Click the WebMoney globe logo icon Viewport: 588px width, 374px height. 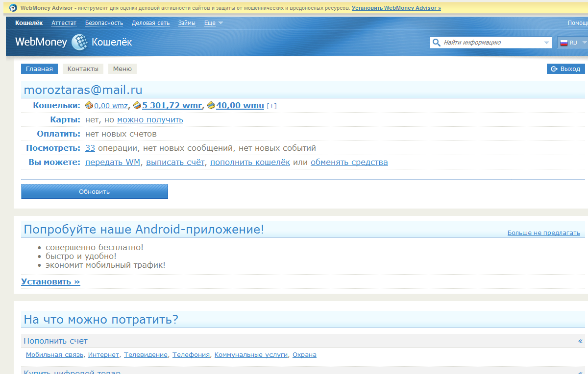tap(79, 43)
